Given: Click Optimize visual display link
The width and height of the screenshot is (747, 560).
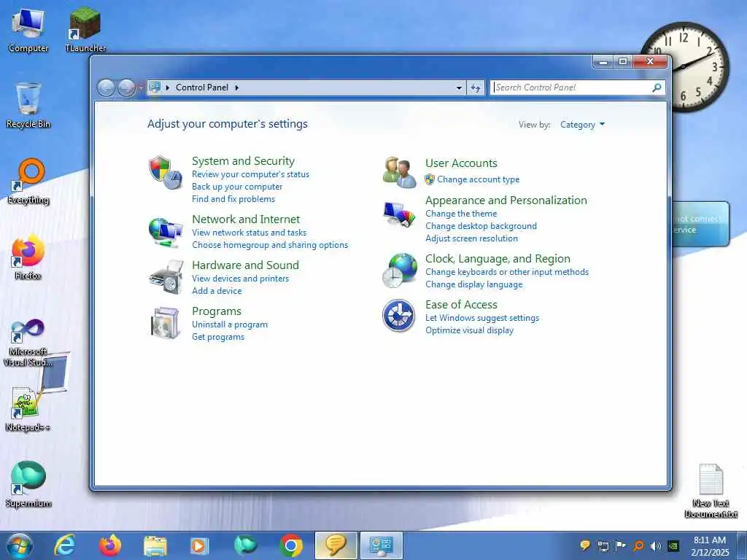Looking at the screenshot, I should 469,330.
